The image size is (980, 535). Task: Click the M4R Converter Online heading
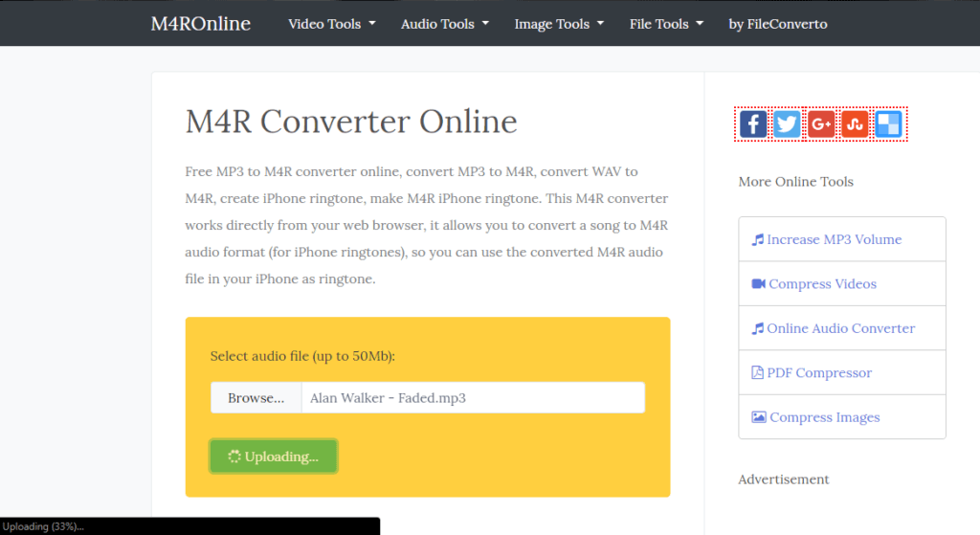tap(351, 122)
